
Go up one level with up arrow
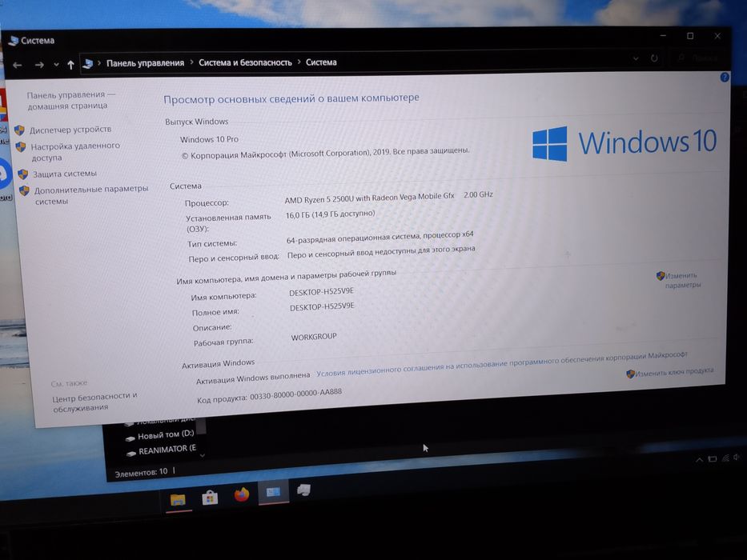(x=70, y=65)
